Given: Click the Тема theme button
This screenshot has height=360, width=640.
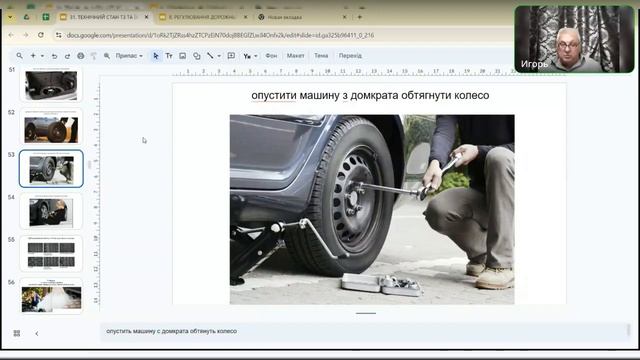Looking at the screenshot, I should [x=321, y=56].
